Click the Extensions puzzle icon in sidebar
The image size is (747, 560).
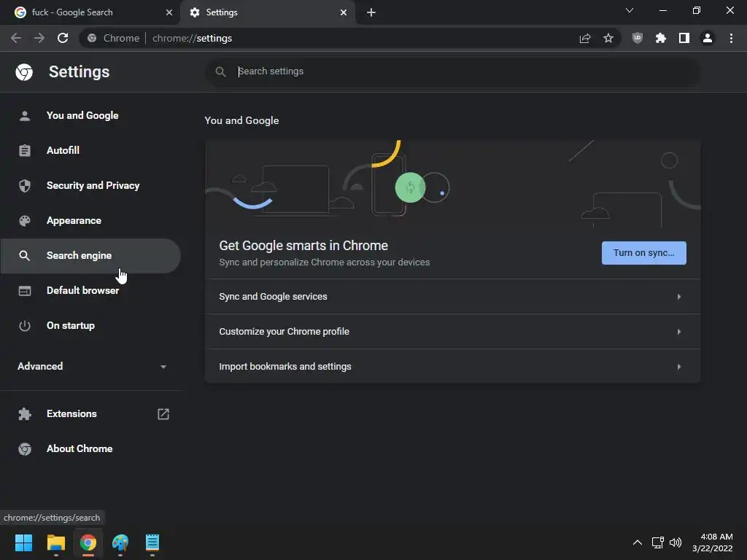25,414
